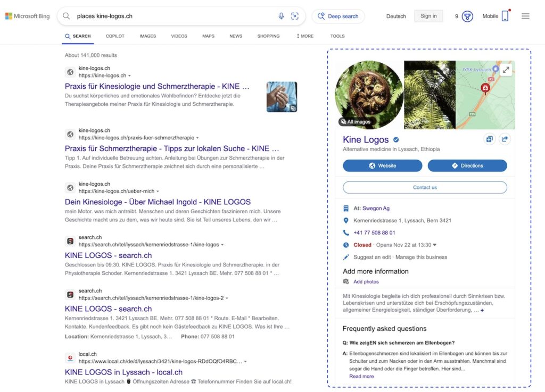Click the local.ch favicon icon
545x392 pixels.
pos(70,357)
